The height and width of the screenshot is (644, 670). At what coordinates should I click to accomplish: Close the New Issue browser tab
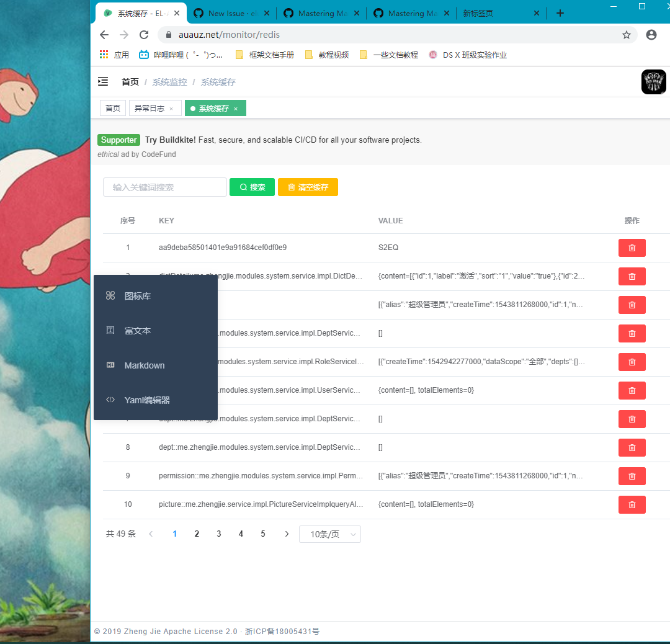pos(267,13)
